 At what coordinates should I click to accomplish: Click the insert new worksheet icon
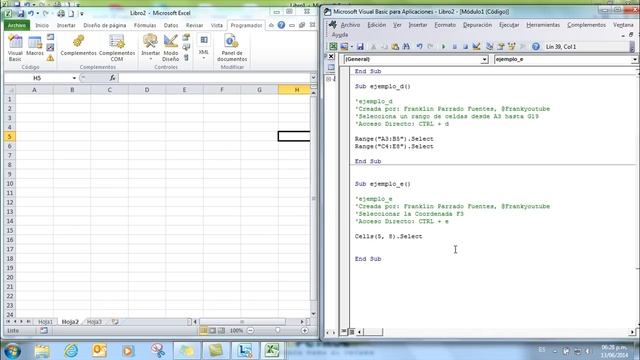click(115, 322)
